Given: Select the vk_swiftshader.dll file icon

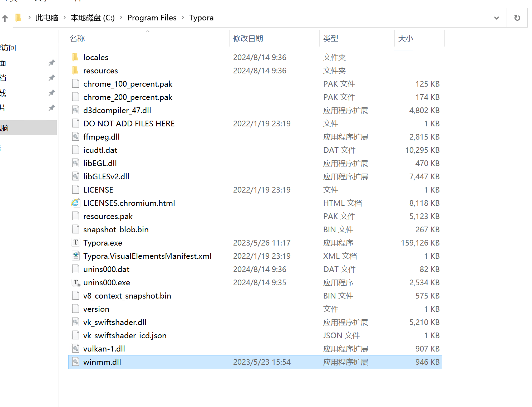Looking at the screenshot, I should coord(75,322).
